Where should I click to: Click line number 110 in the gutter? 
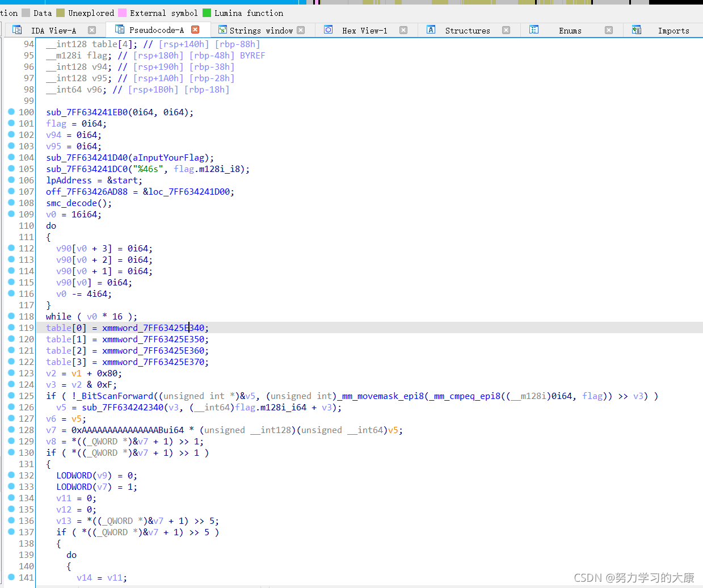[26, 226]
